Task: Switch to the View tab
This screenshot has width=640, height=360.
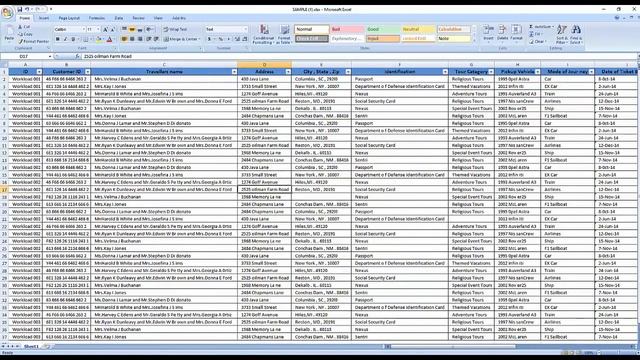Action: (158, 18)
